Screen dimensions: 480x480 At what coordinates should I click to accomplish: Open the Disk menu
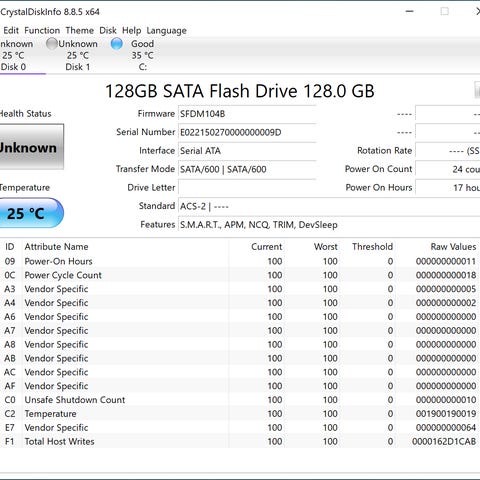pyautogui.click(x=108, y=30)
